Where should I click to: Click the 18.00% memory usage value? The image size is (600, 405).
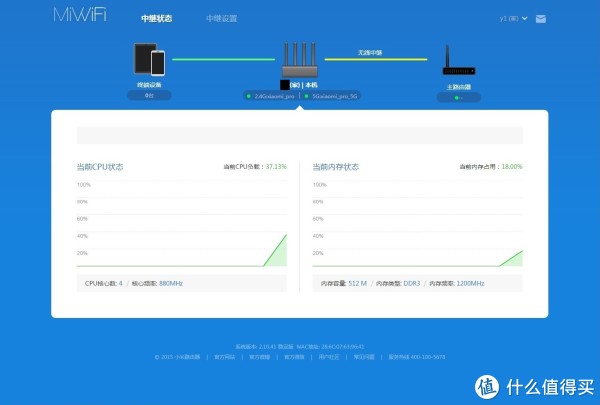point(512,167)
